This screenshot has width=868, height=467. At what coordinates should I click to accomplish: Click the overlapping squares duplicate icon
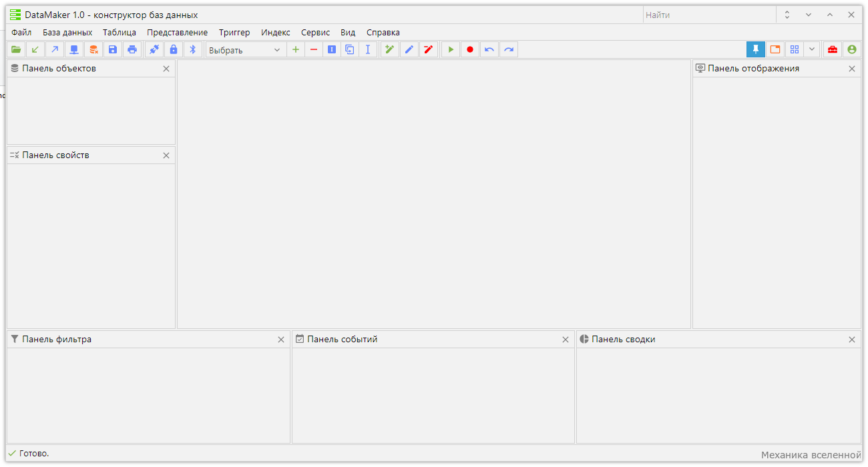tap(350, 49)
